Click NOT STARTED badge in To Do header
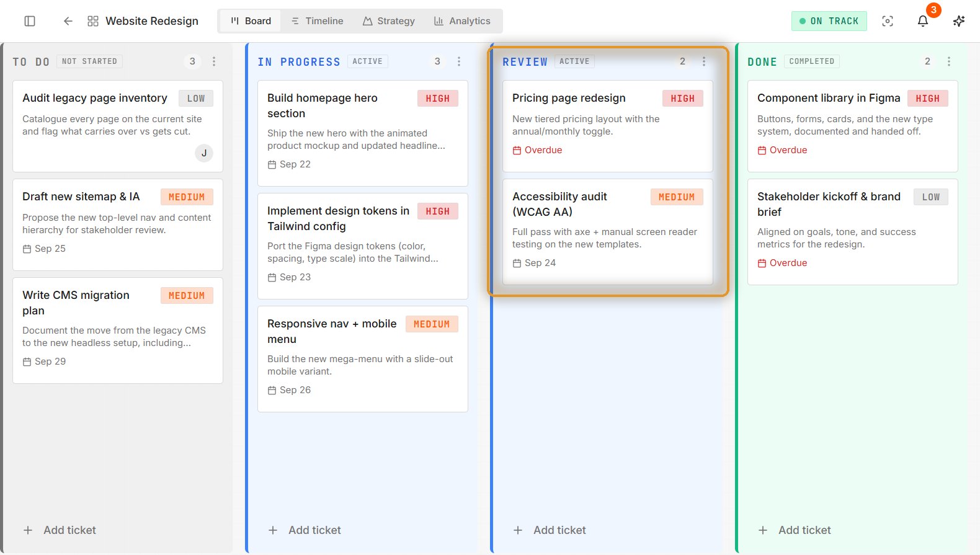Screen dimensions: 980x555 pyautogui.click(x=90, y=61)
